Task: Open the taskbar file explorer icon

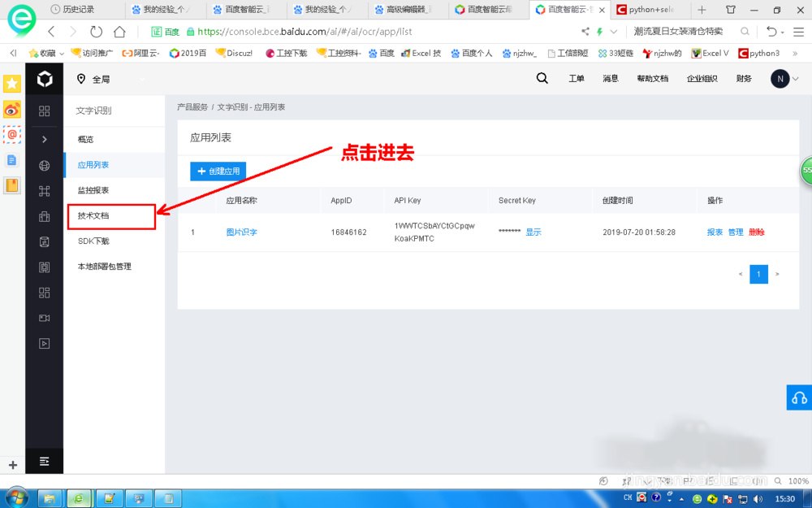Action: [x=50, y=499]
